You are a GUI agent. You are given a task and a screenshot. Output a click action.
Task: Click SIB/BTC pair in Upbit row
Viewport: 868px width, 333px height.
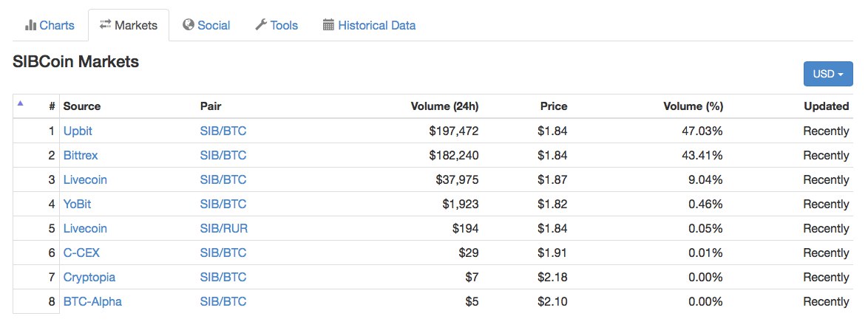click(x=223, y=131)
